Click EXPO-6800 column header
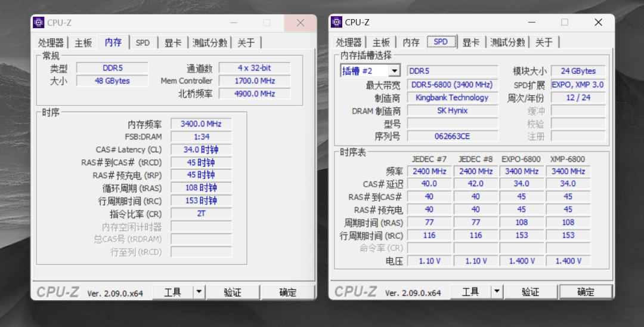The height and width of the screenshot is (327, 644). (x=521, y=159)
